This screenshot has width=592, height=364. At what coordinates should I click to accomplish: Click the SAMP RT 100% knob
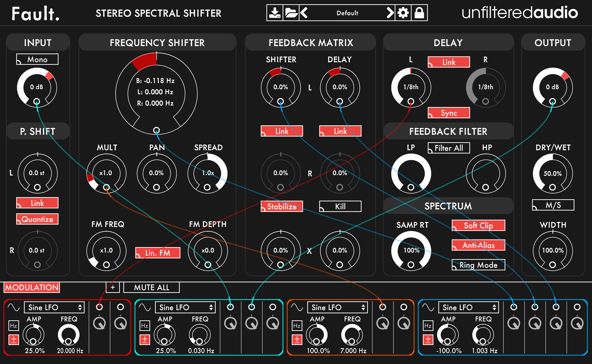(411, 251)
